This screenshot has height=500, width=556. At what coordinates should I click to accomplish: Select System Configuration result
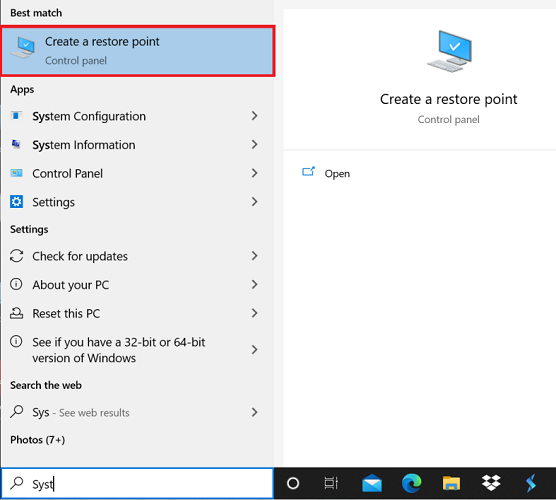[x=138, y=116]
